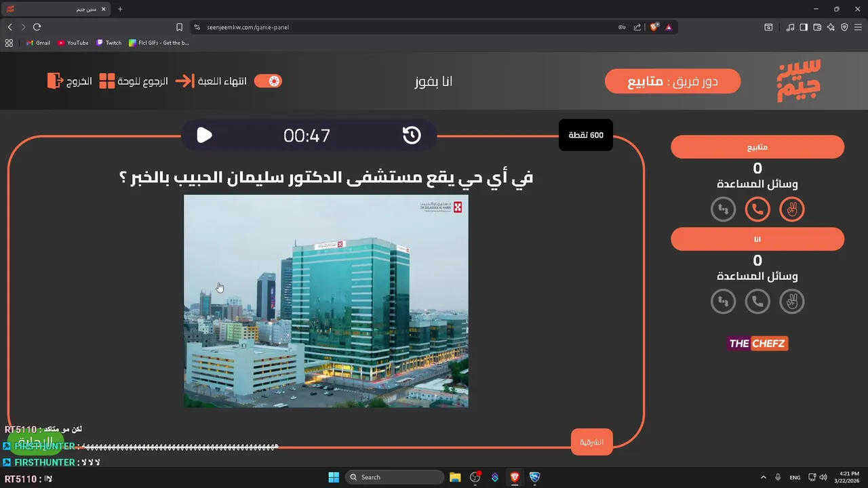Viewport: 868px width, 488px height.
Task: Open the media control music note icon
Action: 790,27
